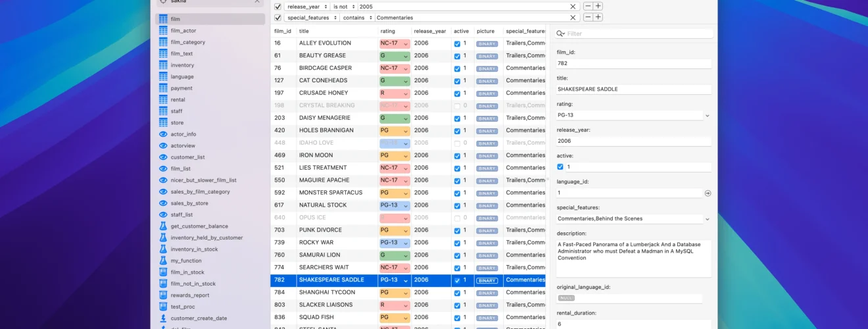Clear the 2005 filter value
The image size is (868, 329).
[573, 6]
